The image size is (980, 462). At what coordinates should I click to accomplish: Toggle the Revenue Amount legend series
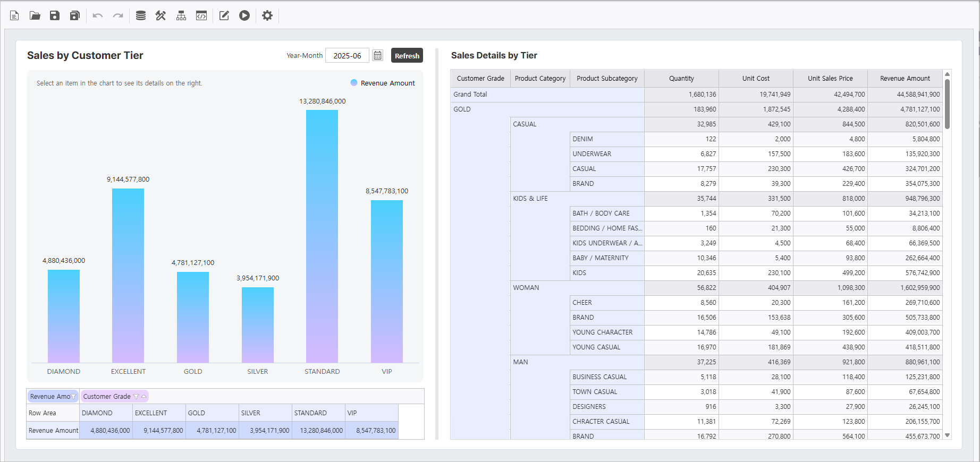383,83
